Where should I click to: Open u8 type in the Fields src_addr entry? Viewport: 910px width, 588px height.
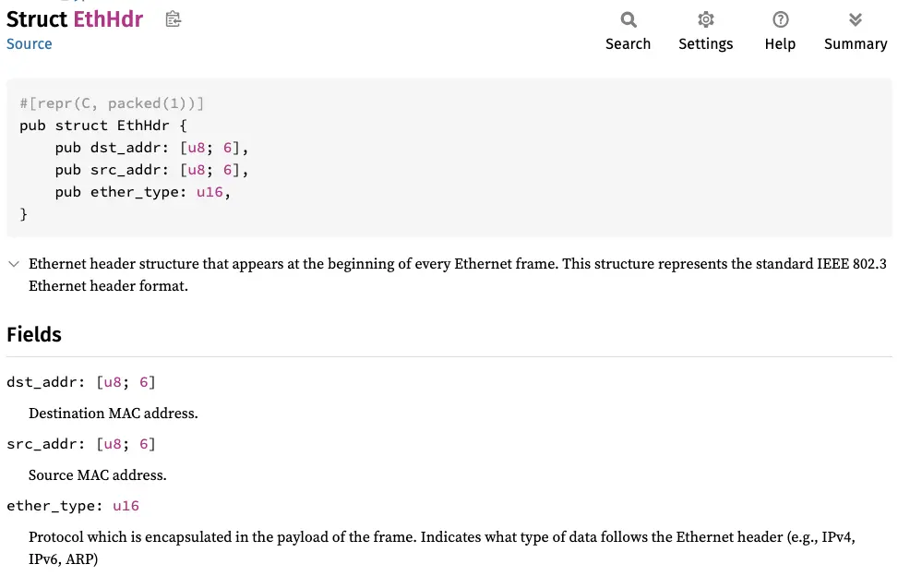pos(114,444)
